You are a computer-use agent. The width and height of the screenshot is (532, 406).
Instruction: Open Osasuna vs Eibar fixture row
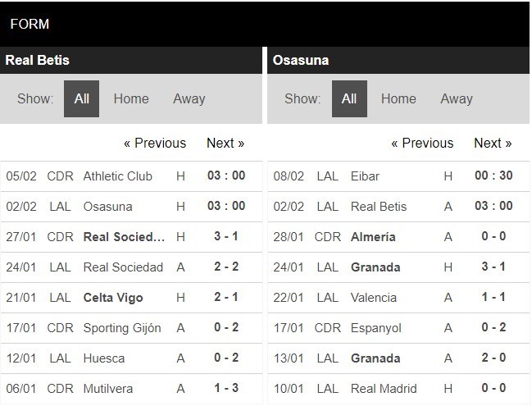[398, 176]
